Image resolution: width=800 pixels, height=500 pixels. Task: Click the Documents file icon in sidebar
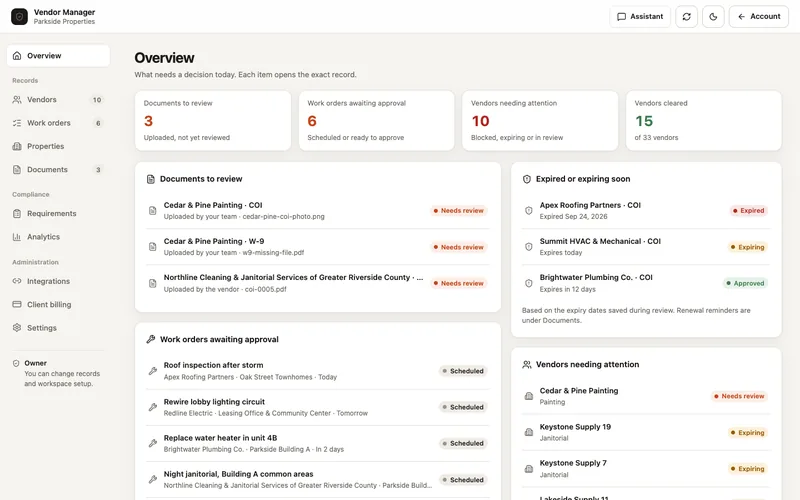[x=17, y=169]
